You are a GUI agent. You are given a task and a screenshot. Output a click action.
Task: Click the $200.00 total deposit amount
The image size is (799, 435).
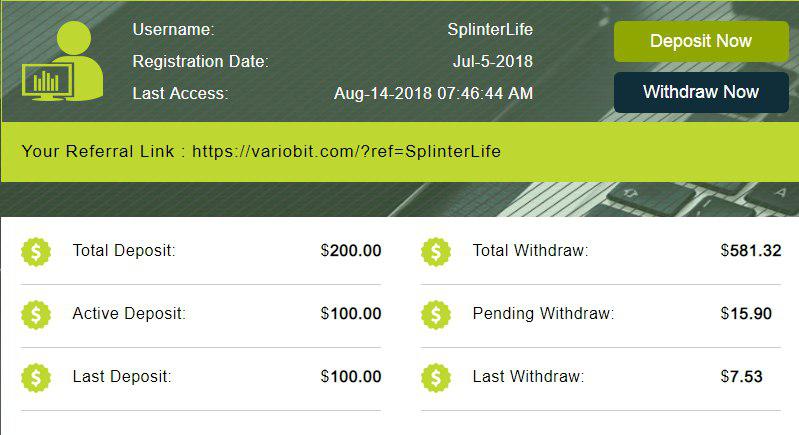coord(351,251)
